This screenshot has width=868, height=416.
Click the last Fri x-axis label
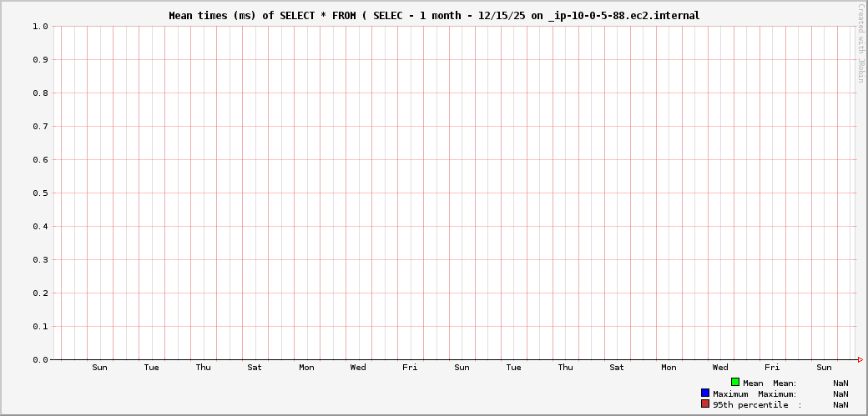(x=772, y=368)
